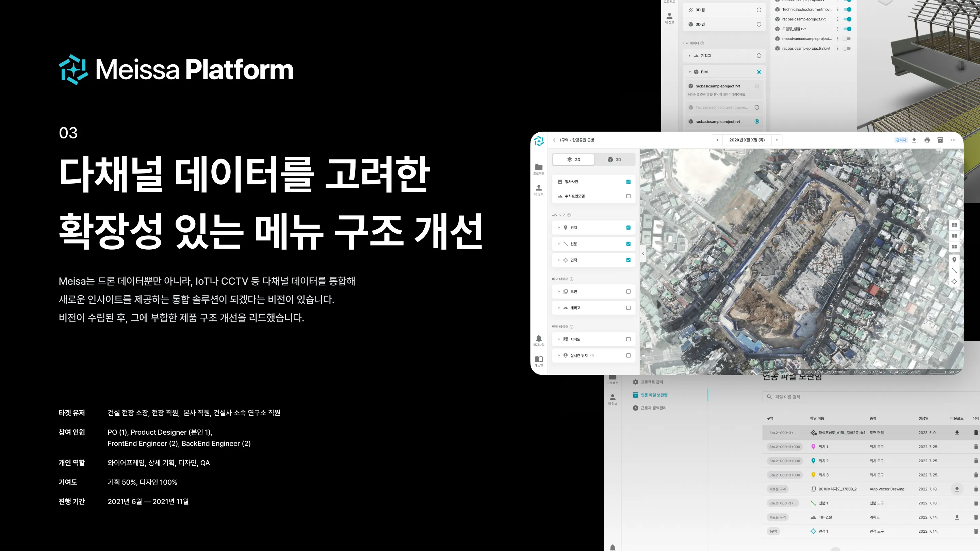Enable the 수치표면모델 checkbox
Viewport: 980px width, 551px height.
click(628, 196)
